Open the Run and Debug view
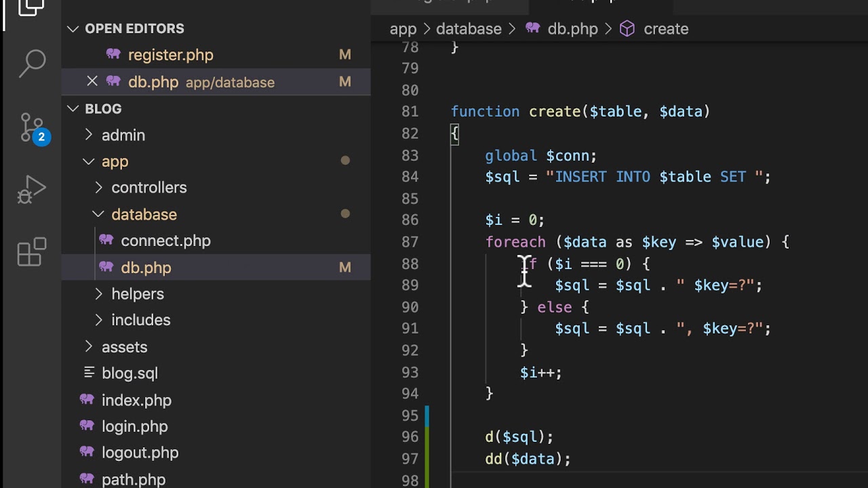 (x=31, y=190)
